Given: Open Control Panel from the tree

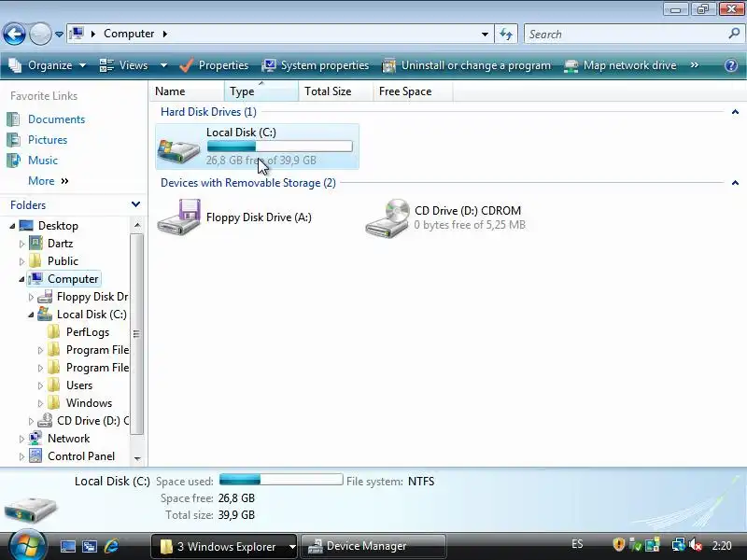Looking at the screenshot, I should [x=81, y=456].
